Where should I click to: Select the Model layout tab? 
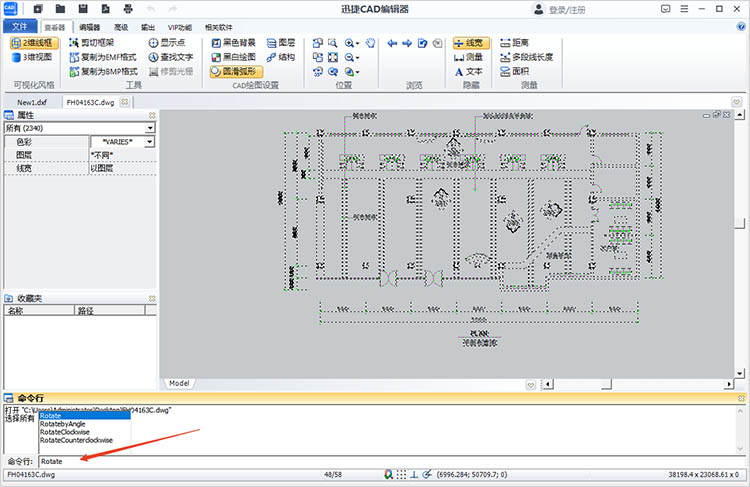point(179,383)
